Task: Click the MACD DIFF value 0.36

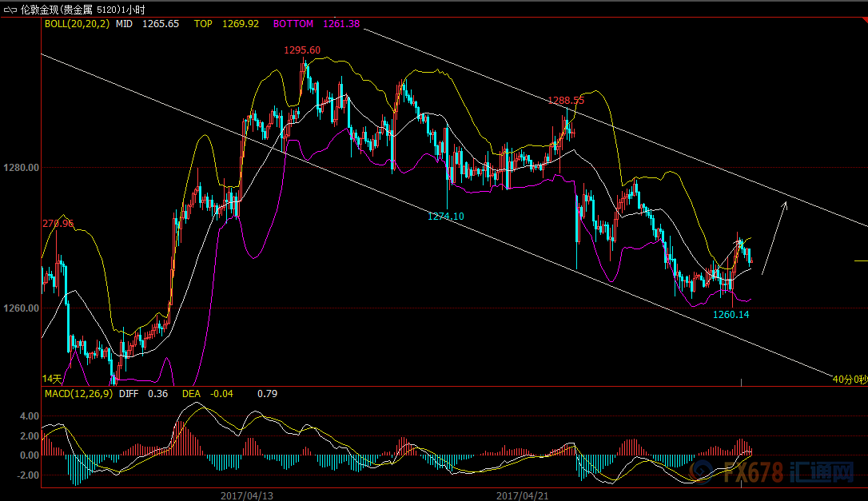Action: 158,394
